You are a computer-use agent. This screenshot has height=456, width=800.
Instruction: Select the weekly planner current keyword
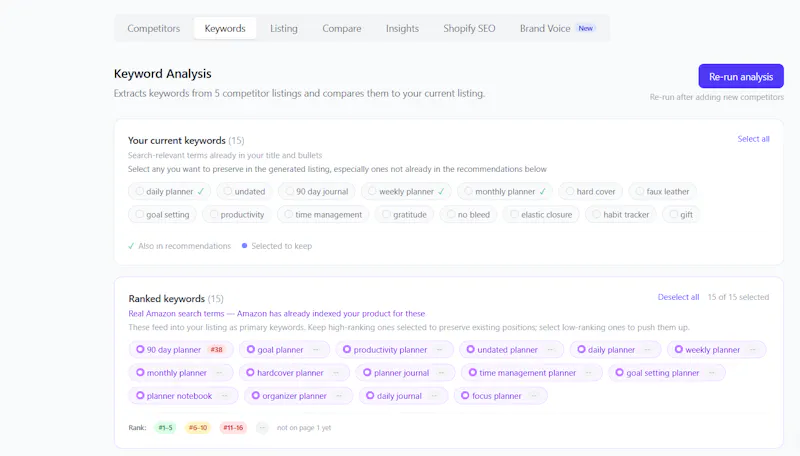click(406, 191)
